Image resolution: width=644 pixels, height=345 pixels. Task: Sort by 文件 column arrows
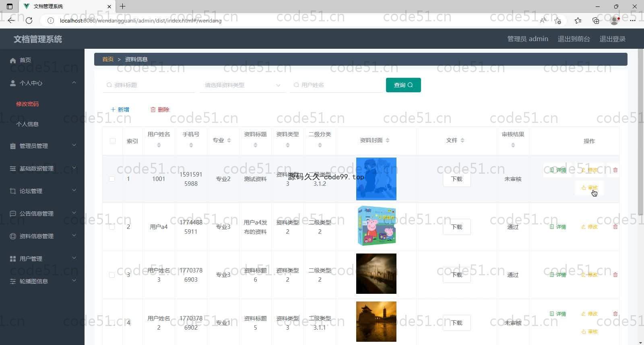tap(462, 140)
